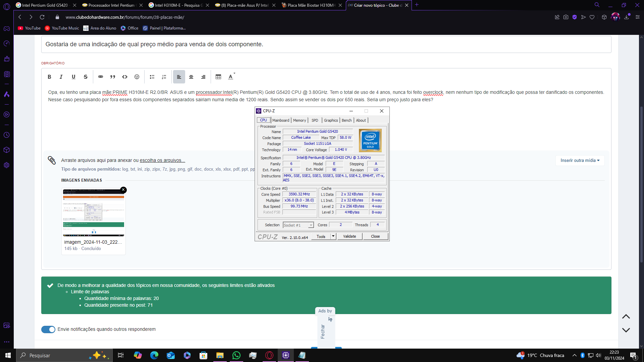Click the CPU-Z Validate button
This screenshot has width=644, height=362.
pyautogui.click(x=350, y=236)
